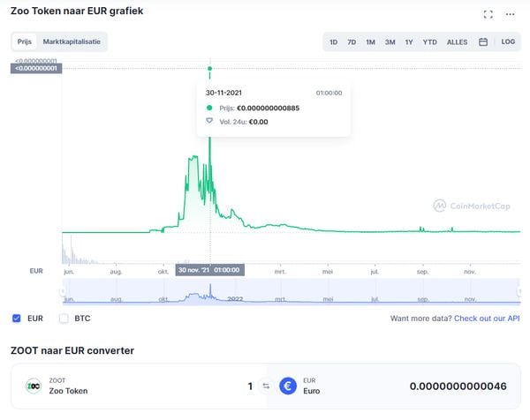
Task: Select the 1D time range
Action: (333, 42)
